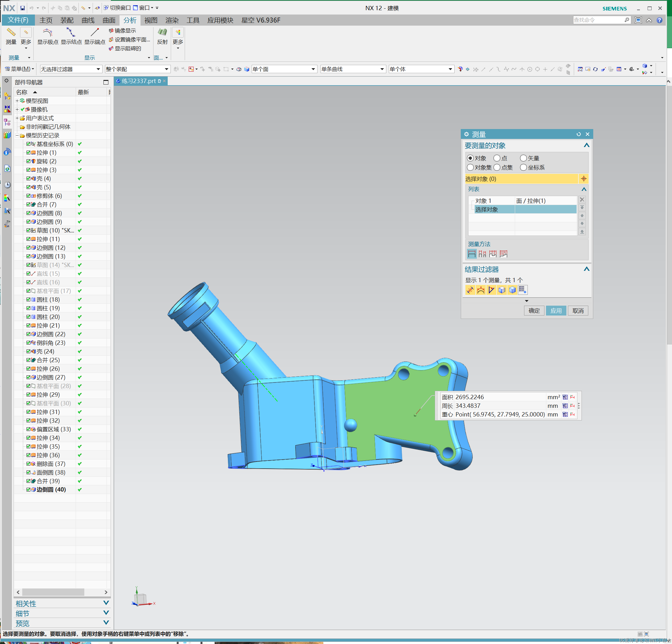Click the 测量 (Measure) ribbon tool
Viewport: 672px width, 644px height.
tap(11, 36)
